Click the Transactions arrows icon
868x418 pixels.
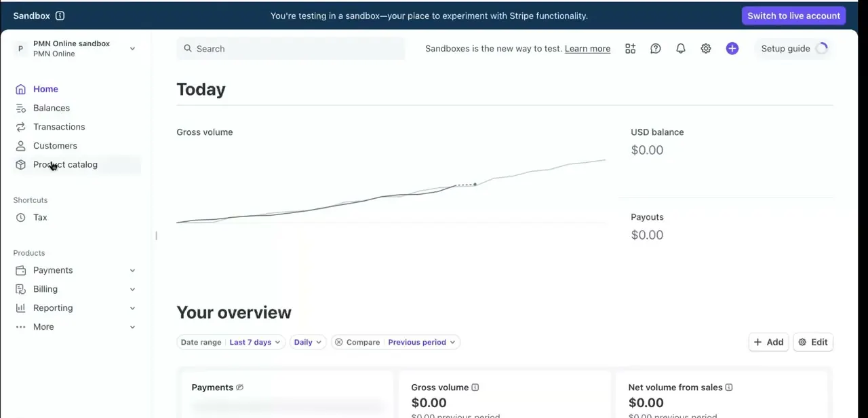(20, 127)
